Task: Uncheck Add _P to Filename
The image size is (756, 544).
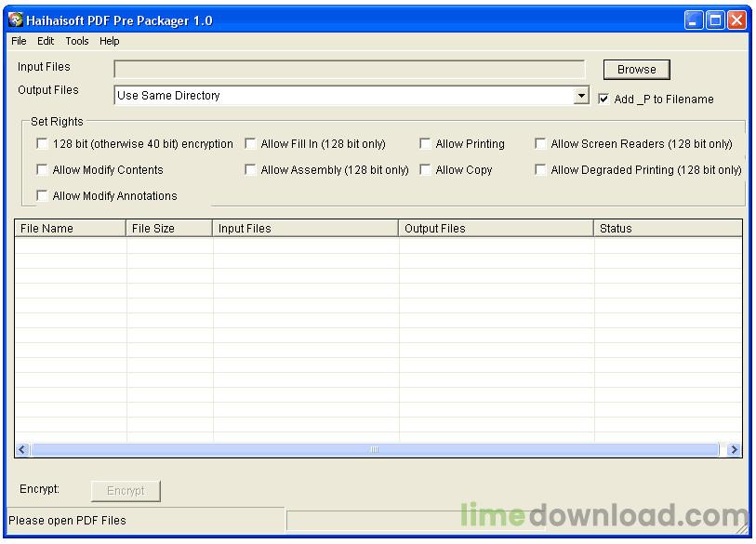Action: pyautogui.click(x=603, y=99)
